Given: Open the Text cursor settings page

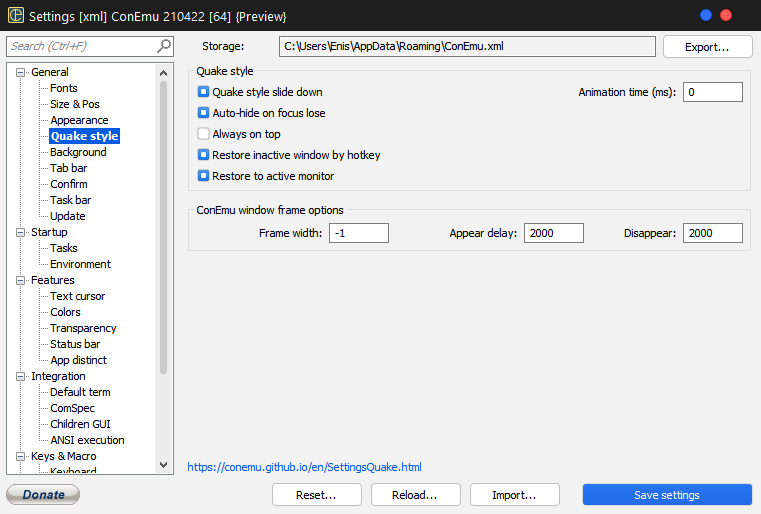Looking at the screenshot, I should coord(77,296).
